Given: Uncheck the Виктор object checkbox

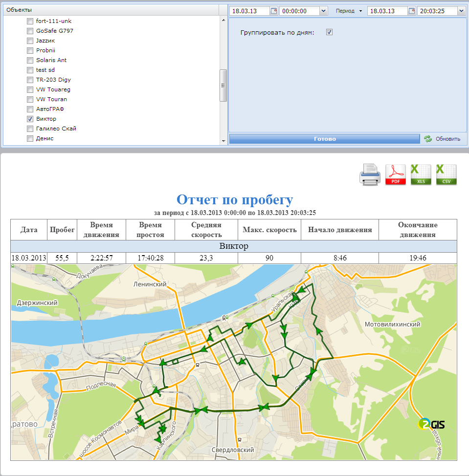Looking at the screenshot, I should pos(30,119).
